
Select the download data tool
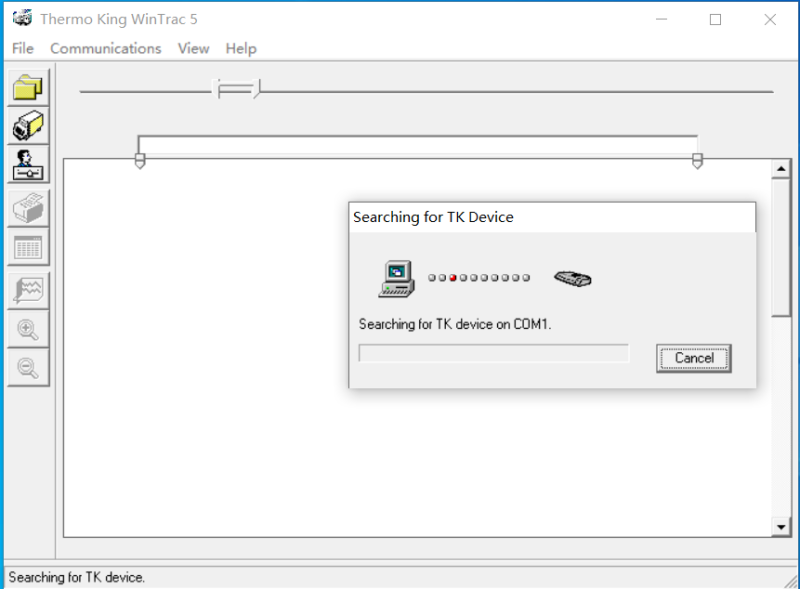pyautogui.click(x=27, y=125)
